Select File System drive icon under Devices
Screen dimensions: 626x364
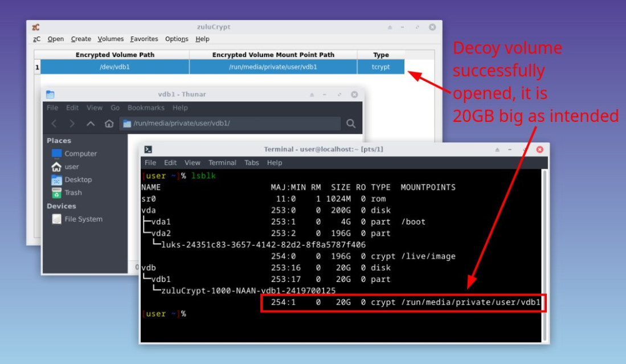pyautogui.click(x=57, y=219)
